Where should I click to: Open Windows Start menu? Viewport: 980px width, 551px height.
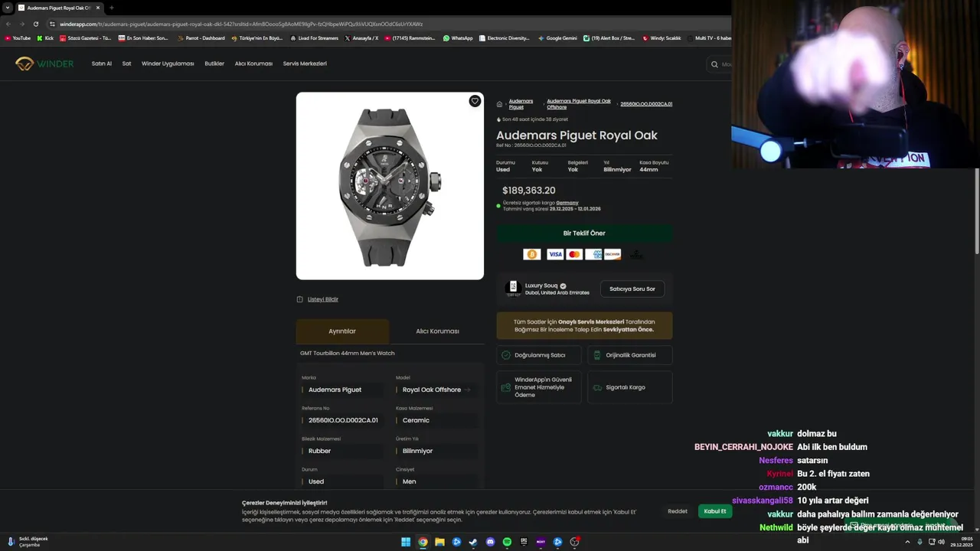pos(406,542)
